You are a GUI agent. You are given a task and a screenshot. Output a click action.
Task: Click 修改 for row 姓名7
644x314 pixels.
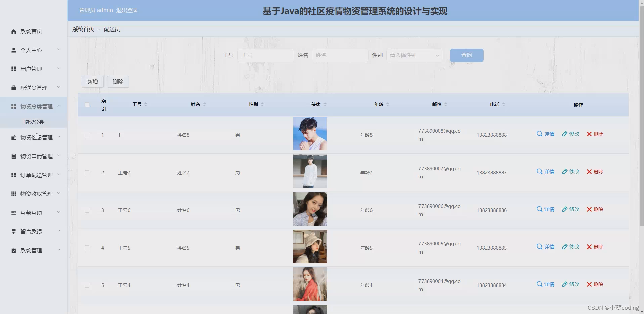tap(571, 172)
